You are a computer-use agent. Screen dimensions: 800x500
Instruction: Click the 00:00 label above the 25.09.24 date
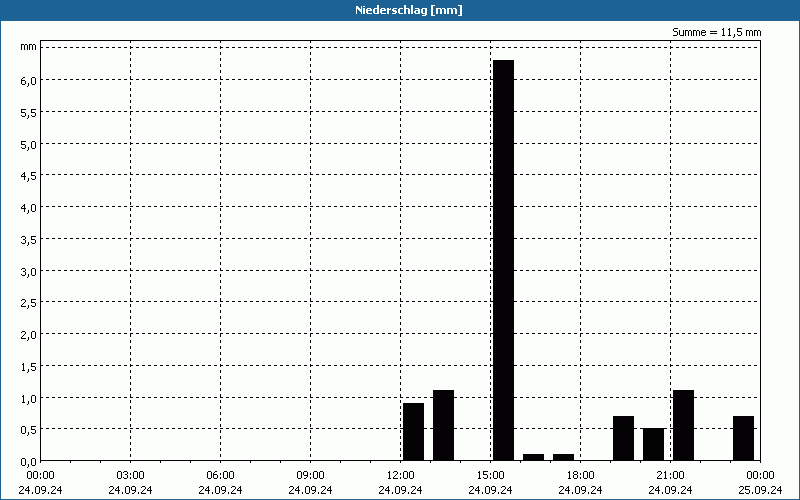760,476
